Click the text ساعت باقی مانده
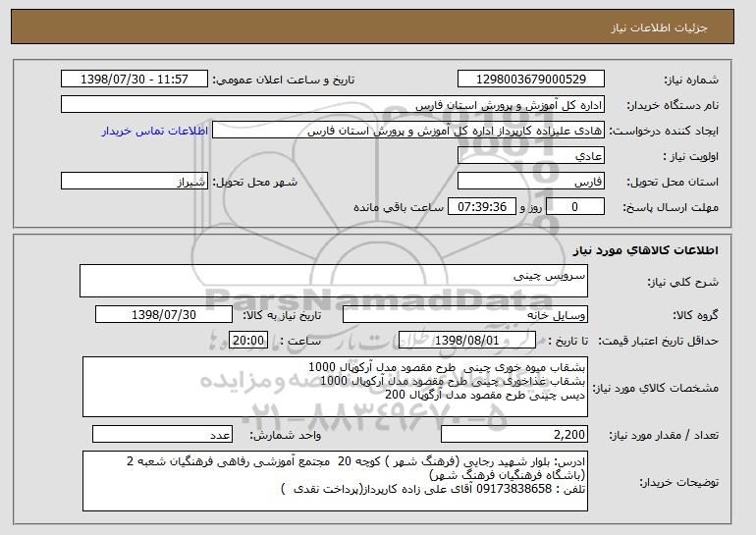Image resolution: width=756 pixels, height=535 pixels. pos(399,207)
